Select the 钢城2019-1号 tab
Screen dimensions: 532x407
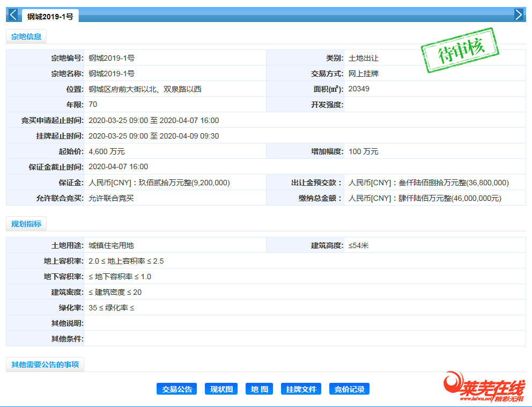[x=50, y=16]
